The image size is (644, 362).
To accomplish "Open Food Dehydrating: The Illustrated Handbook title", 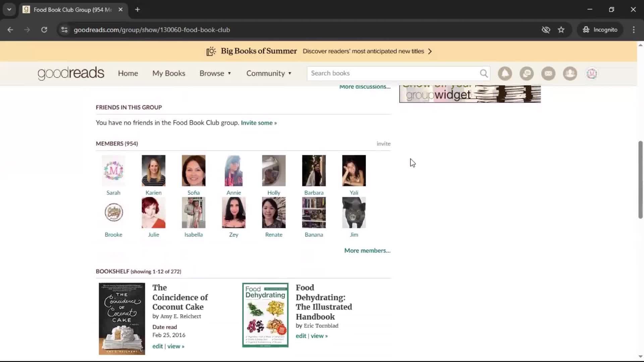I will 324,302.
